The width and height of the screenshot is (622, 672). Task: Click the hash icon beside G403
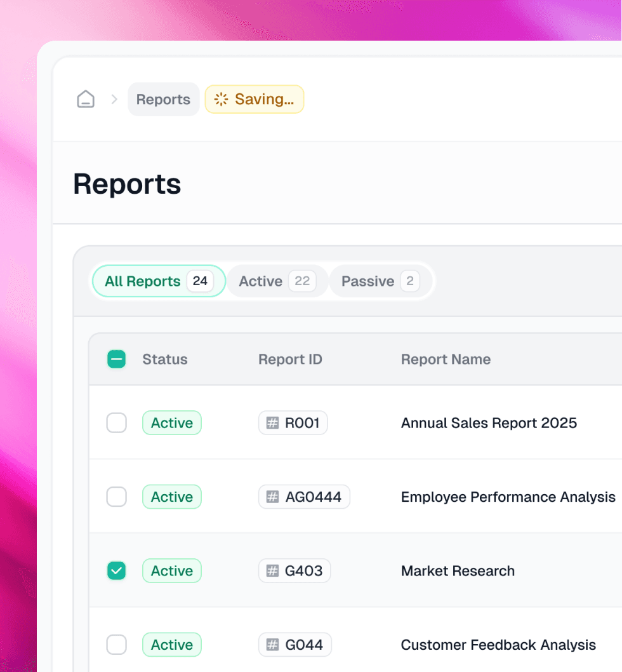(272, 571)
